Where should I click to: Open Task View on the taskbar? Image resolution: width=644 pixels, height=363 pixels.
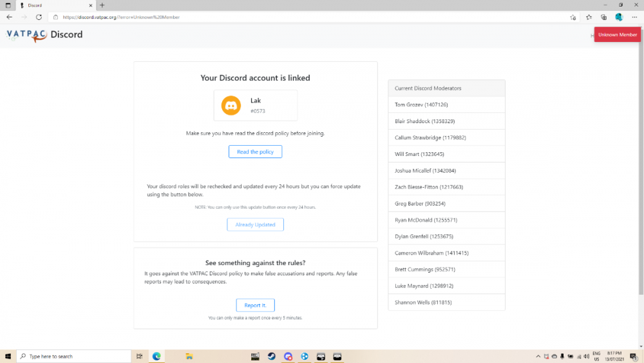click(x=140, y=357)
